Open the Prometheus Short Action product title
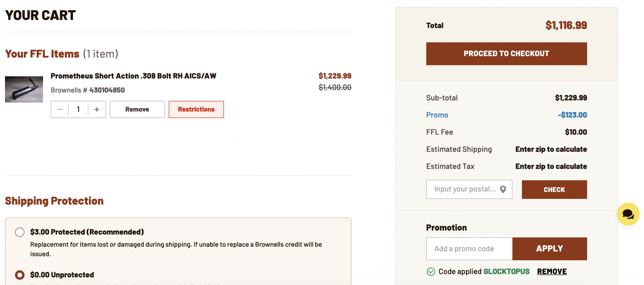This screenshot has height=285, width=644. (133, 76)
